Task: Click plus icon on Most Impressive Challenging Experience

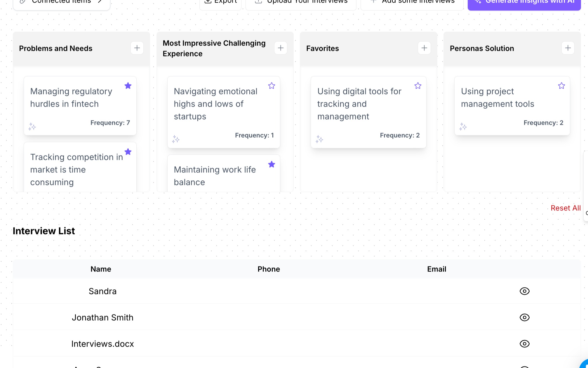Action: (281, 48)
